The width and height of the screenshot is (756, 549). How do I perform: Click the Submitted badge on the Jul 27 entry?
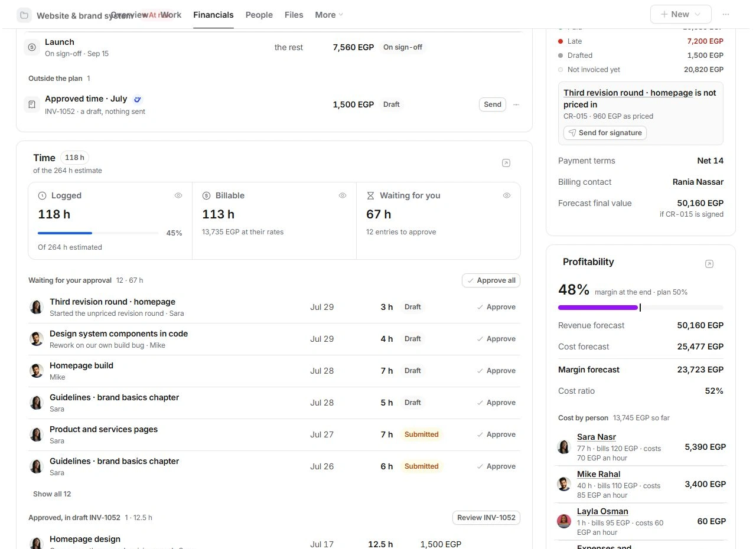coord(422,434)
